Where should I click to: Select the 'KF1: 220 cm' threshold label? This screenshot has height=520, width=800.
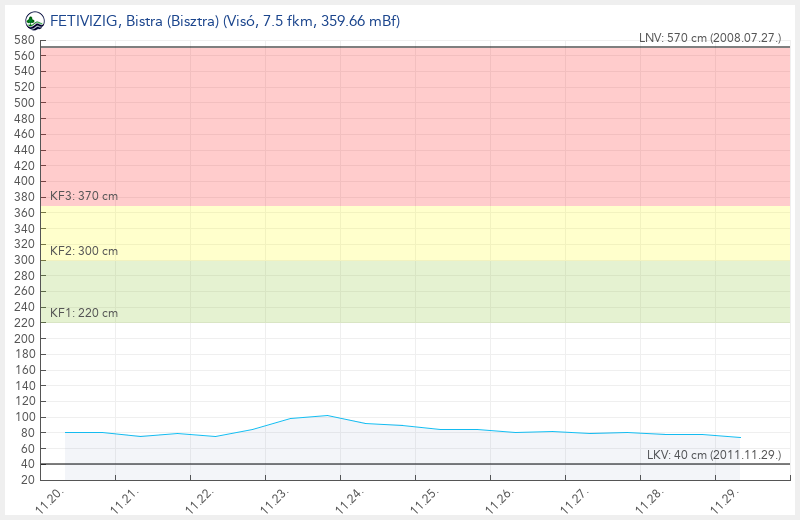[x=84, y=313]
